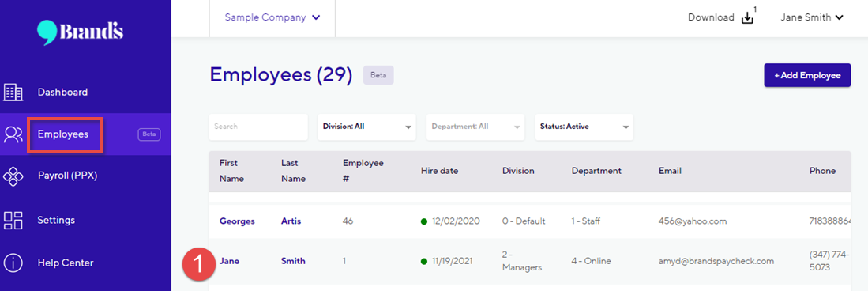Open the Department: All filter
This screenshot has height=291, width=868.
[x=475, y=127]
